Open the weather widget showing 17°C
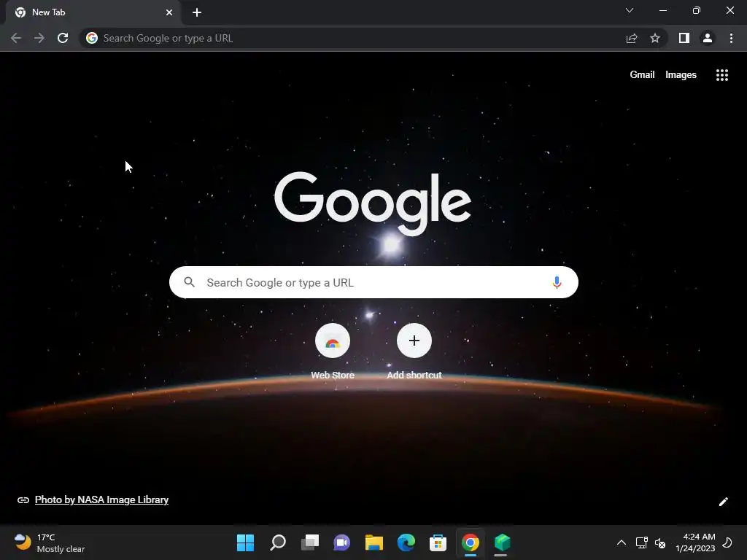 pyautogui.click(x=49, y=542)
